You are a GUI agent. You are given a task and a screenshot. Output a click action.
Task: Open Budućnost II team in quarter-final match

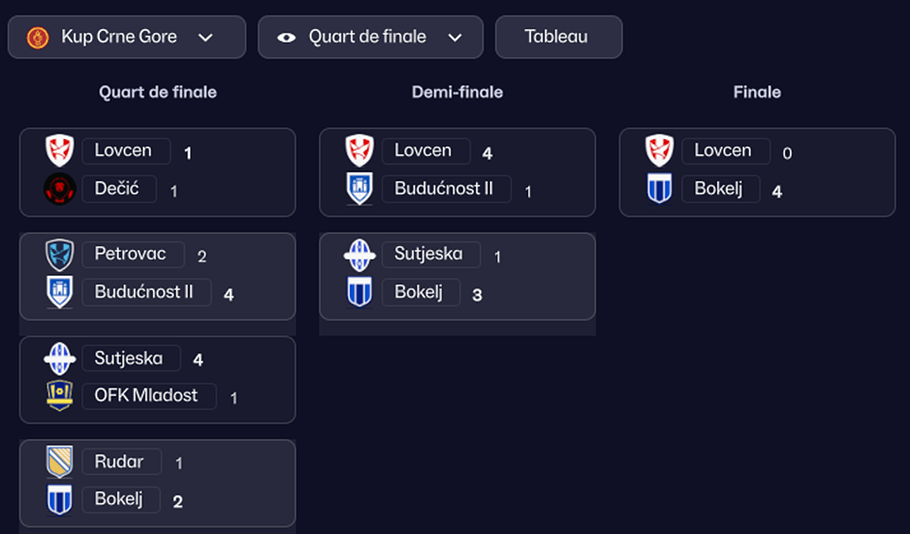[146, 293]
